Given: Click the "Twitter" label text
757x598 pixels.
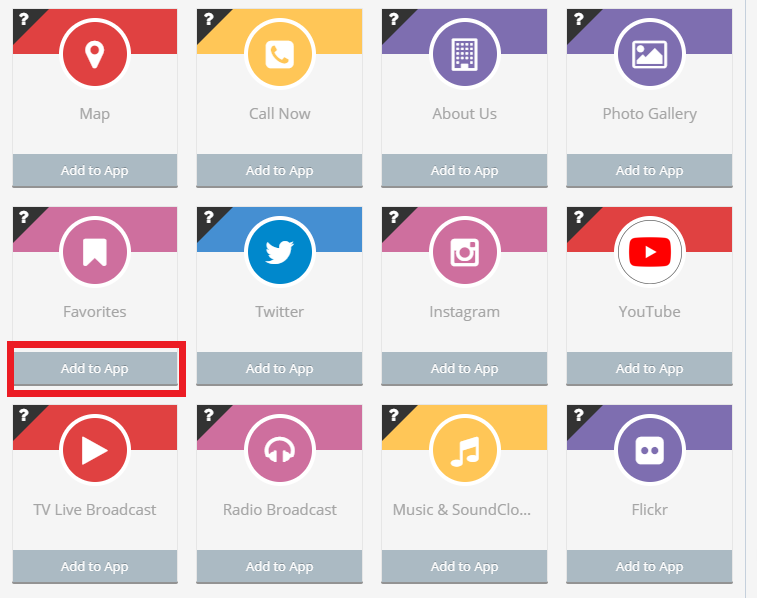Looking at the screenshot, I should tap(280, 312).
